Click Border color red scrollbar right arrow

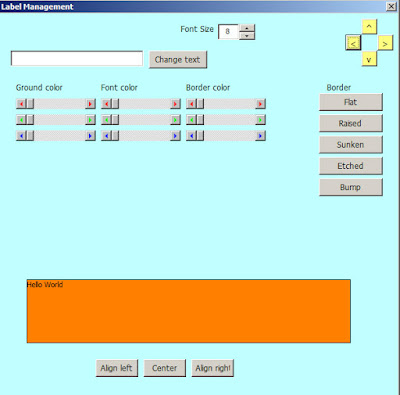pyautogui.click(x=260, y=104)
